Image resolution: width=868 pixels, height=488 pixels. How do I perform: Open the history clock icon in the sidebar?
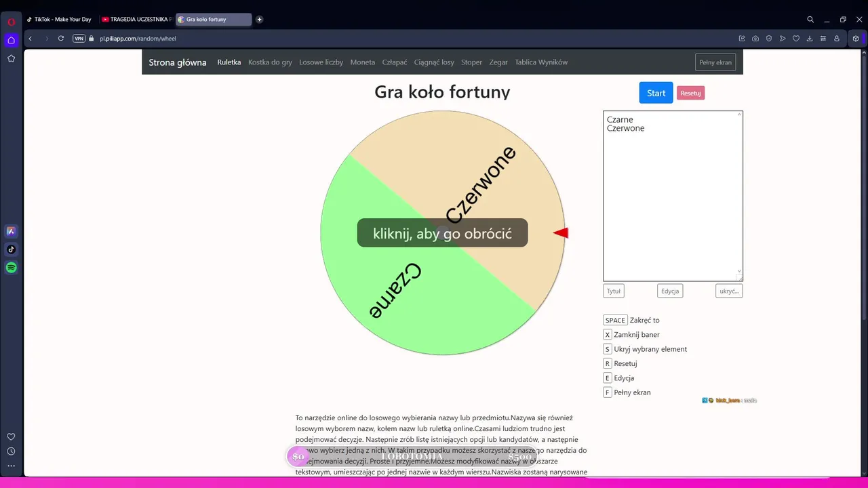(x=11, y=451)
